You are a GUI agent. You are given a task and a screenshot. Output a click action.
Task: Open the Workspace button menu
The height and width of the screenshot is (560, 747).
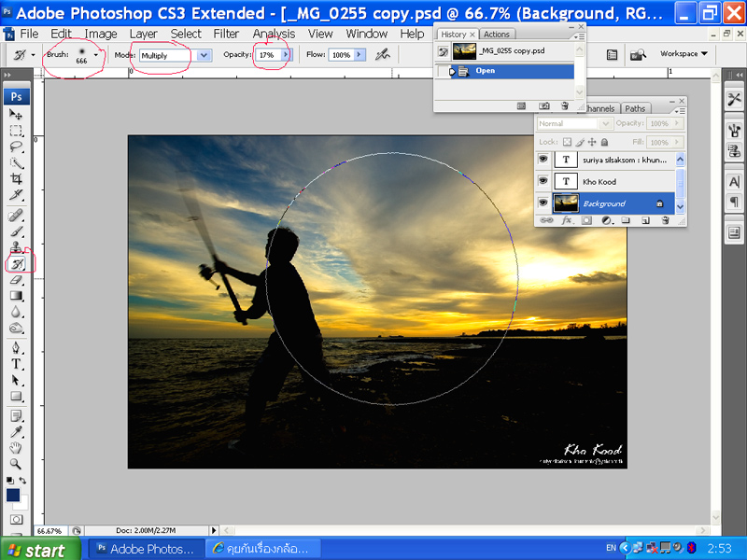(x=684, y=54)
